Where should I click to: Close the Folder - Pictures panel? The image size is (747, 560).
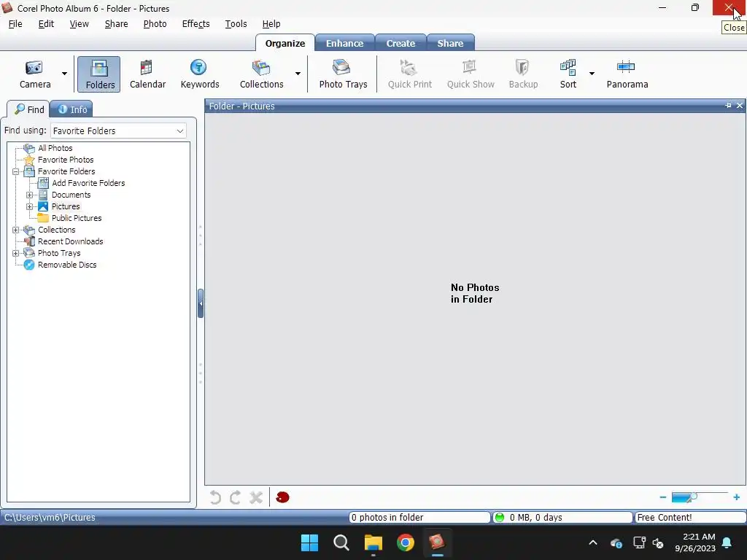coord(740,106)
